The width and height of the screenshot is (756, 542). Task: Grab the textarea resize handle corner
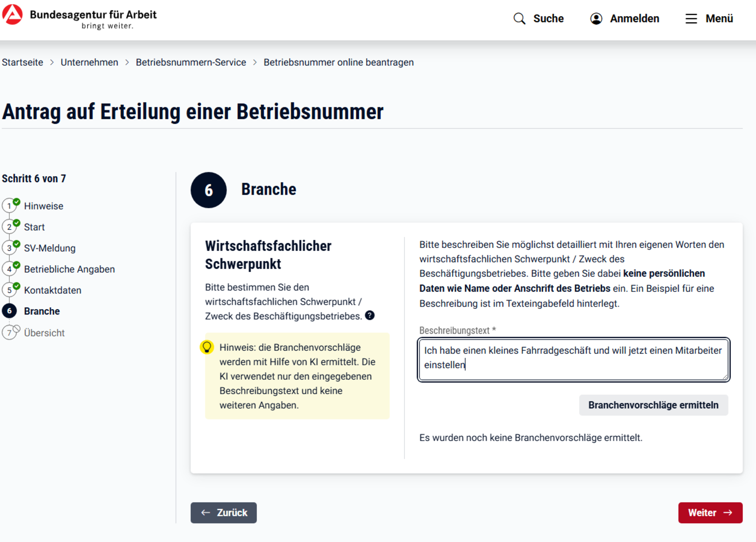click(725, 377)
